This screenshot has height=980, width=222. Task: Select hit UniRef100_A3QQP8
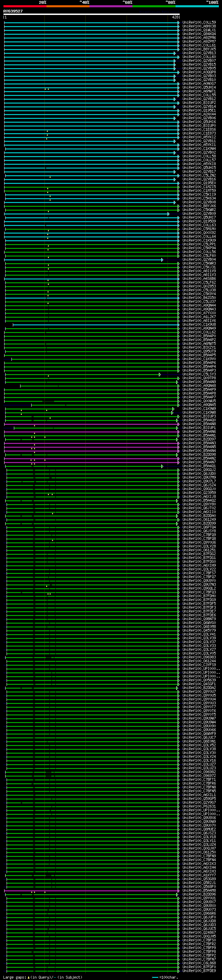199,72
